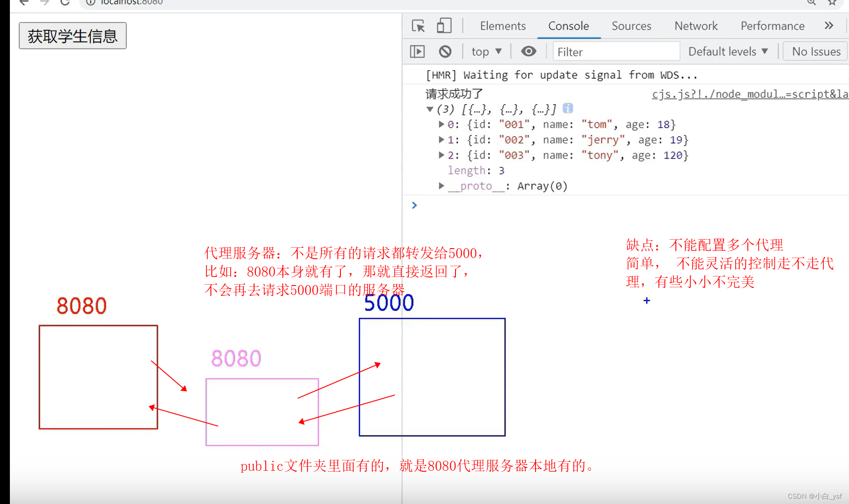Click the HMR waiting log line

562,75
